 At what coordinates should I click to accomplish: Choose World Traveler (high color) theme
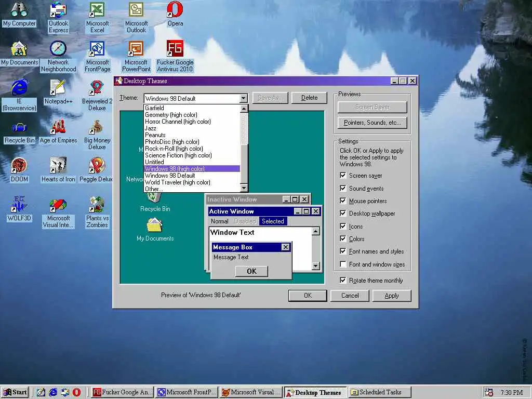click(x=192, y=182)
